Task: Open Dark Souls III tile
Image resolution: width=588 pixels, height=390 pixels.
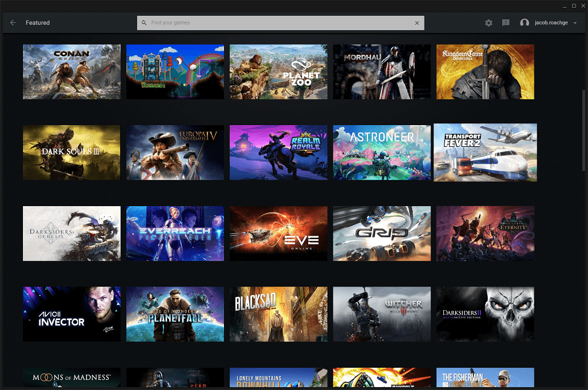Action: pyautogui.click(x=72, y=153)
